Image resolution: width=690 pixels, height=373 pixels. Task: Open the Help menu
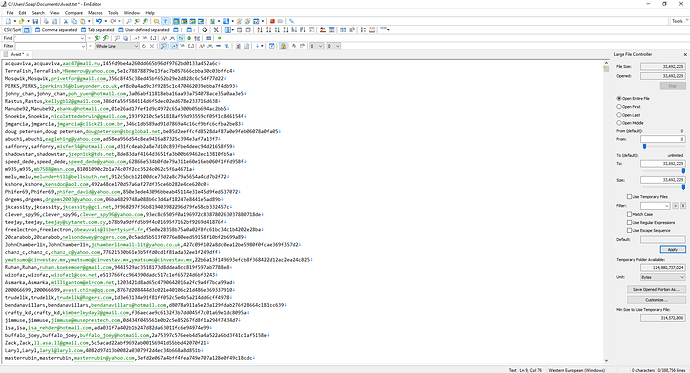click(x=150, y=13)
